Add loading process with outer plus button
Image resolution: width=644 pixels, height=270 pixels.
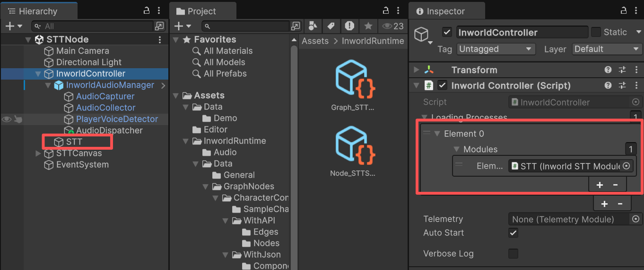(x=604, y=204)
